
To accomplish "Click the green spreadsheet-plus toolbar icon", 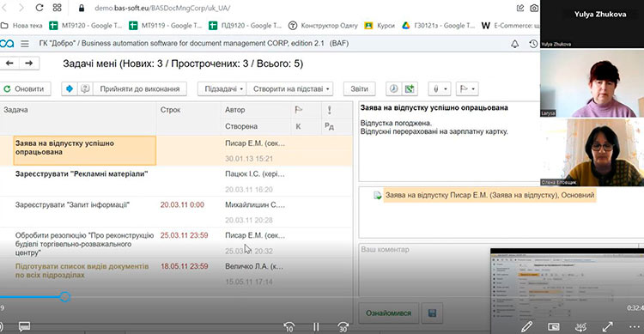I will coord(409,88).
